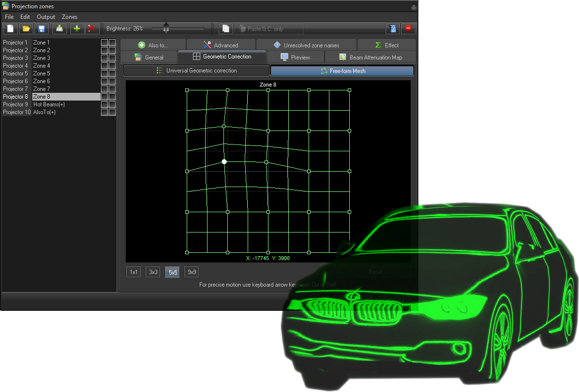
Task: Open the Unresolved zone names tab
Action: (306, 45)
